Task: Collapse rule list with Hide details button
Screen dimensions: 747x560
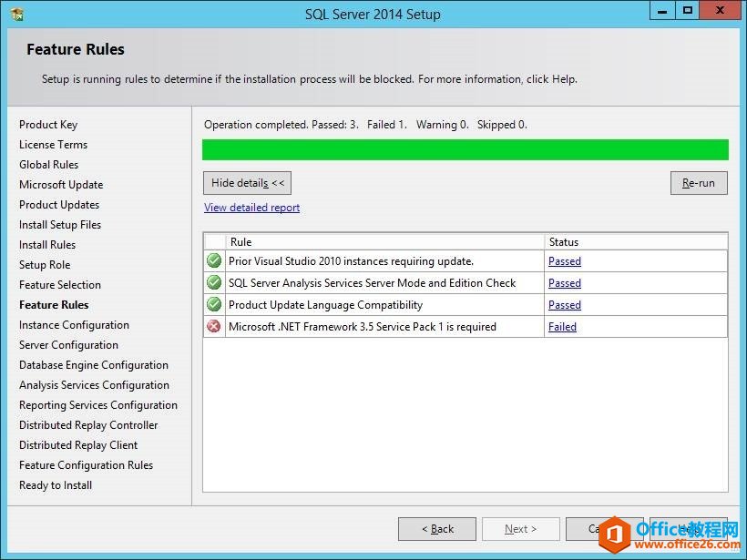Action: tap(247, 183)
